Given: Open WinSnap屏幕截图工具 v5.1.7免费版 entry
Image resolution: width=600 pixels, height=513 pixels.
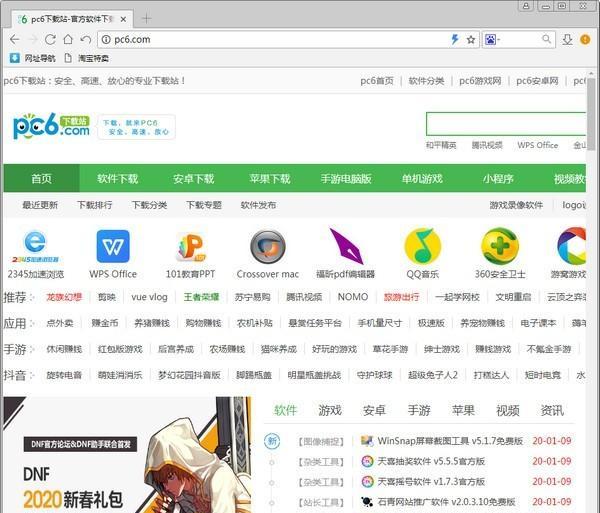Looking at the screenshot, I should pyautogui.click(x=450, y=441).
